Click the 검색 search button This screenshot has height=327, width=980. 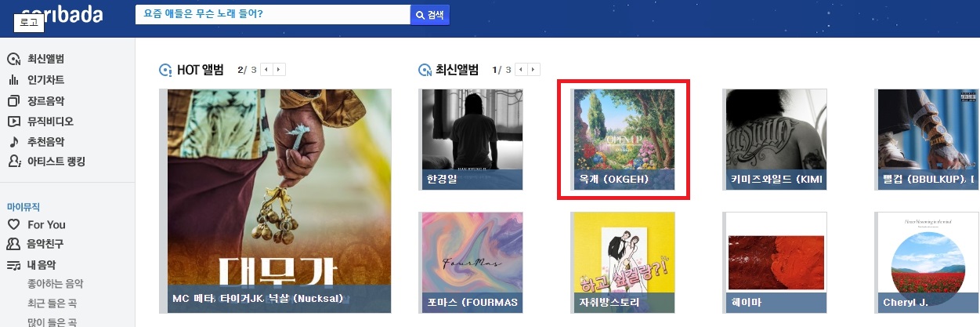(430, 15)
